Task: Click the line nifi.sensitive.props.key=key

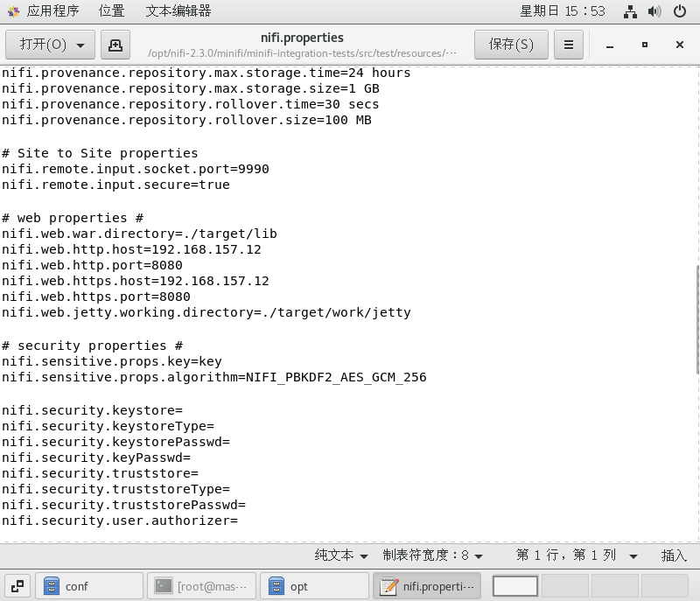Action: click(x=112, y=361)
